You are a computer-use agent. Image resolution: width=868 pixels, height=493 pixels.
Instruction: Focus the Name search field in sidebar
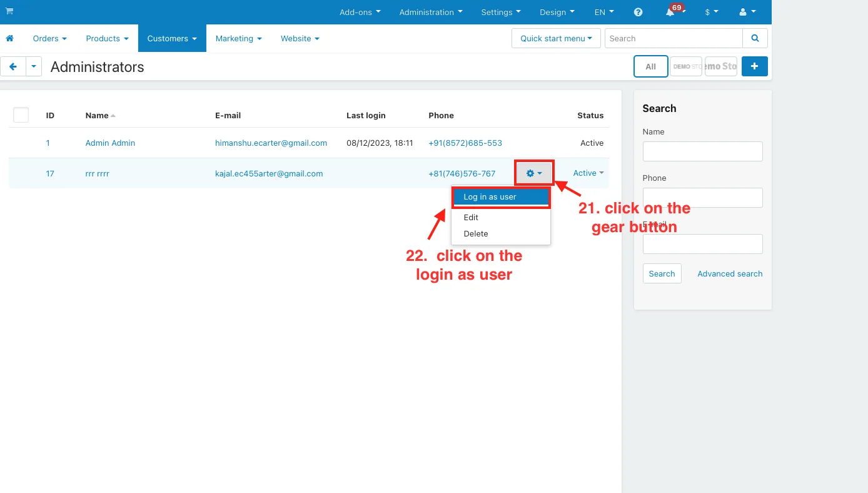[702, 151]
